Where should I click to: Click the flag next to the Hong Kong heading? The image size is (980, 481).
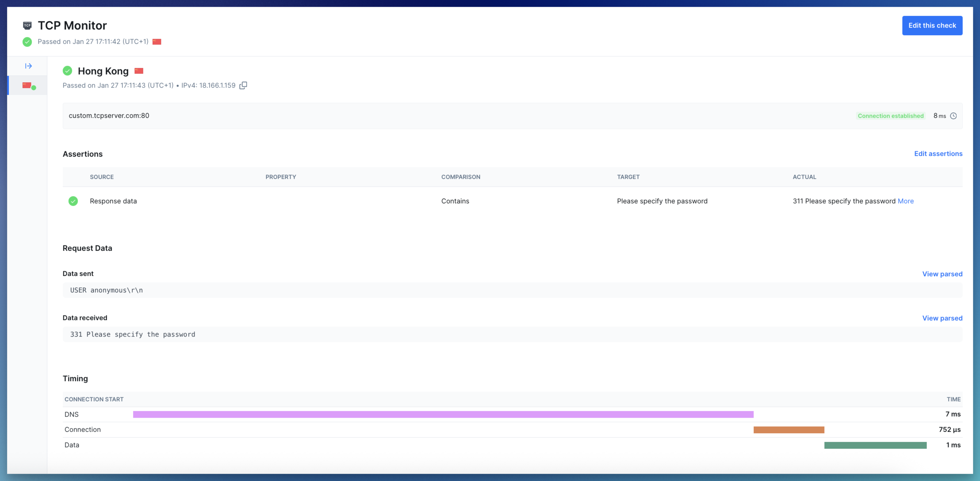tap(139, 71)
